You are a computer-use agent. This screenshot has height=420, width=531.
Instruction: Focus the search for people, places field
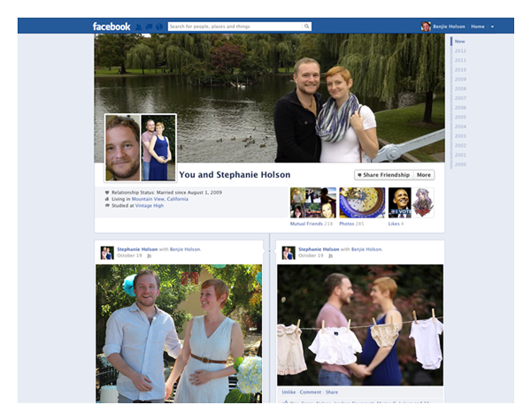(235, 27)
